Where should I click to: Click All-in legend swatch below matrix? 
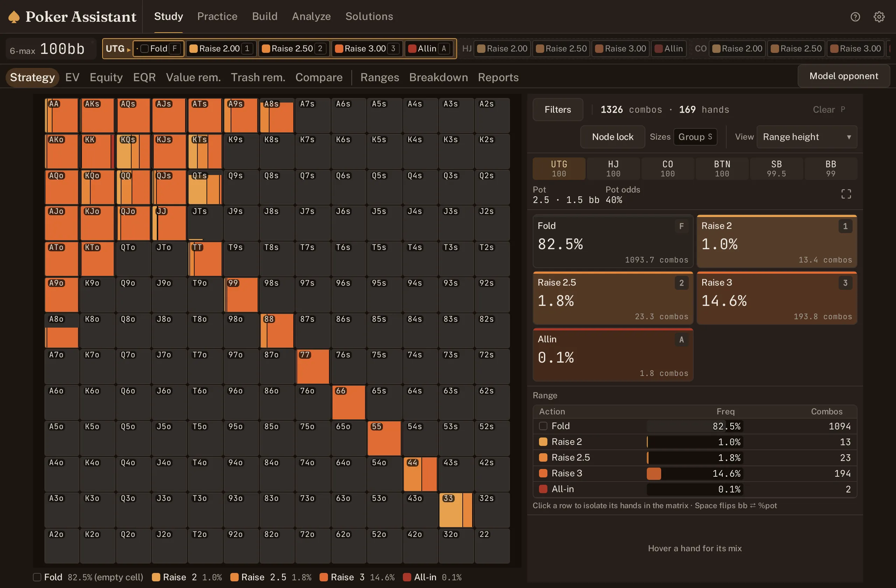pos(407,577)
